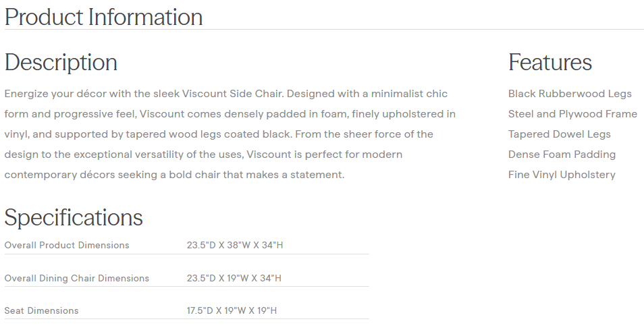Select the Steel and Plywood Frame feature
Image resolution: width=644 pixels, height=332 pixels.
coord(572,114)
